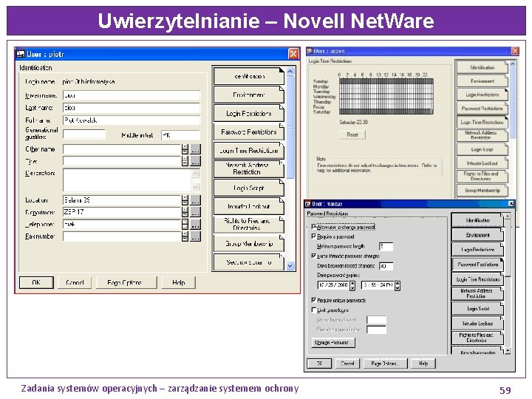Viewport: 532px width, 399px height.
Task: Open Login Script page in uczen window
Action: (482, 149)
